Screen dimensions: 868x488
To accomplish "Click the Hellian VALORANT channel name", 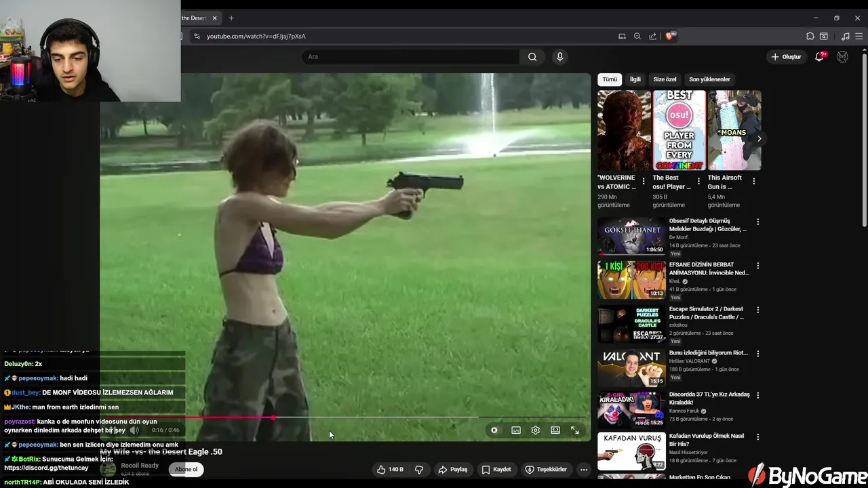I will [x=689, y=361].
